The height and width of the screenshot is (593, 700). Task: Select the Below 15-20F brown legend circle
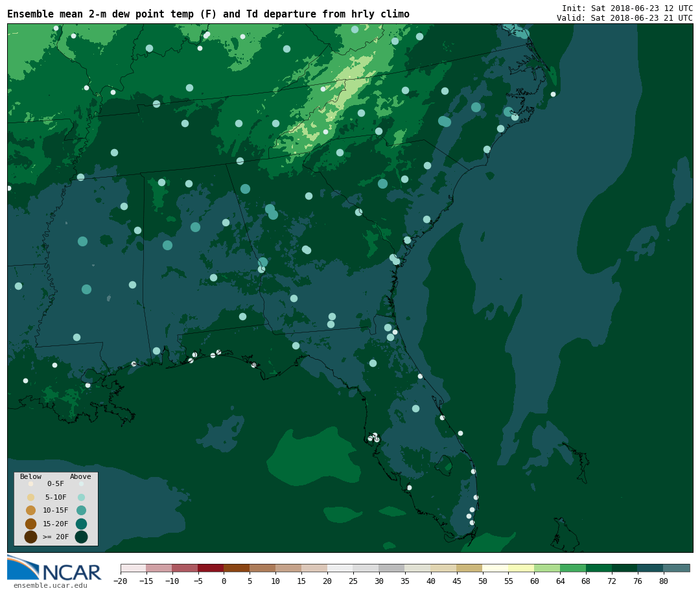tap(31, 524)
